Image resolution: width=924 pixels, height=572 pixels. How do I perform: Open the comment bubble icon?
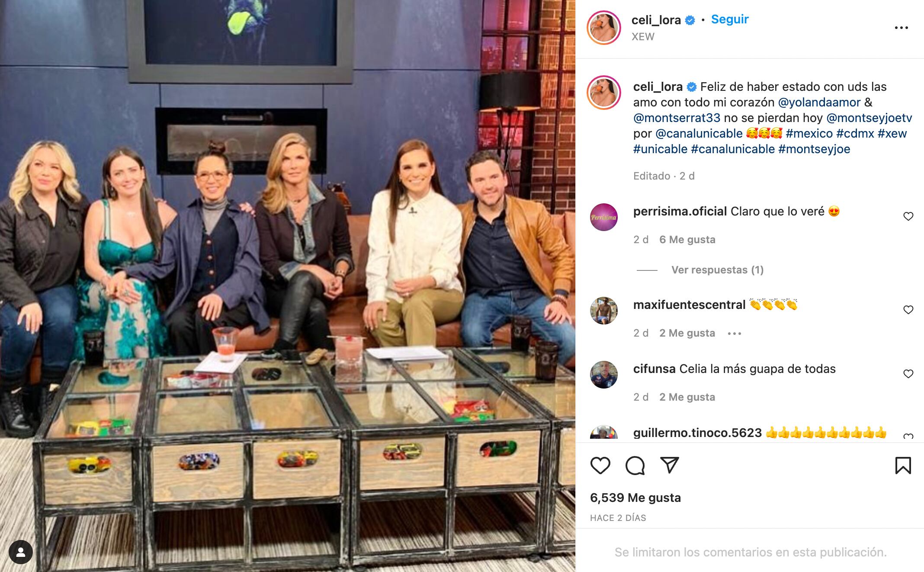pos(635,466)
